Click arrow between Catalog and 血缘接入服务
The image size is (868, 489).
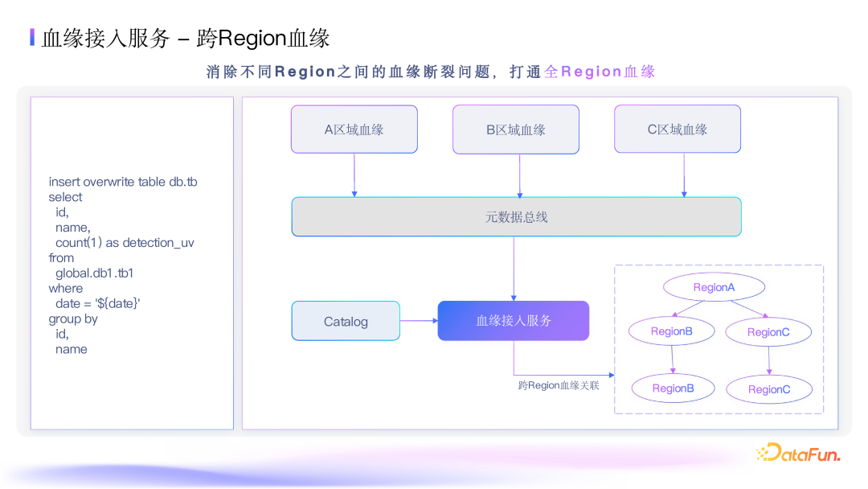coord(418,320)
